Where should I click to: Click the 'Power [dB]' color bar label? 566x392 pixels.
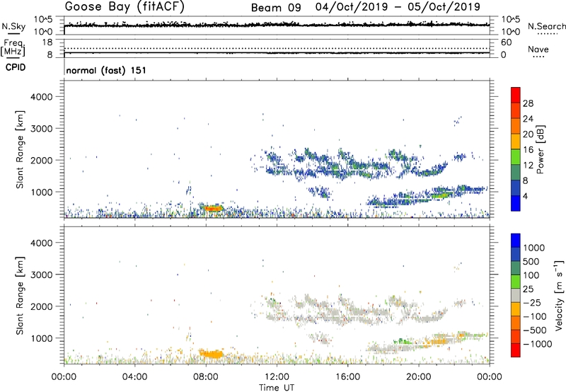pos(540,149)
